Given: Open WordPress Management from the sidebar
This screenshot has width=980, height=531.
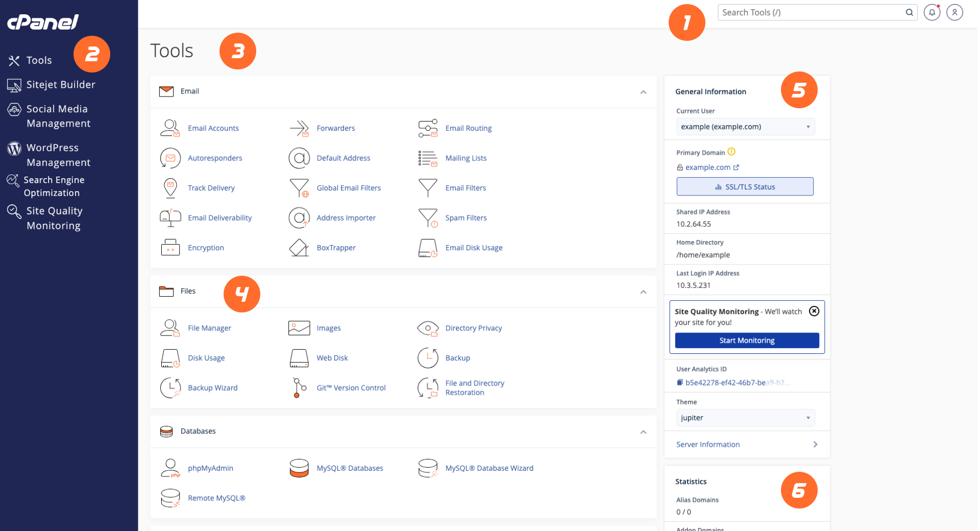Looking at the screenshot, I should (x=58, y=155).
